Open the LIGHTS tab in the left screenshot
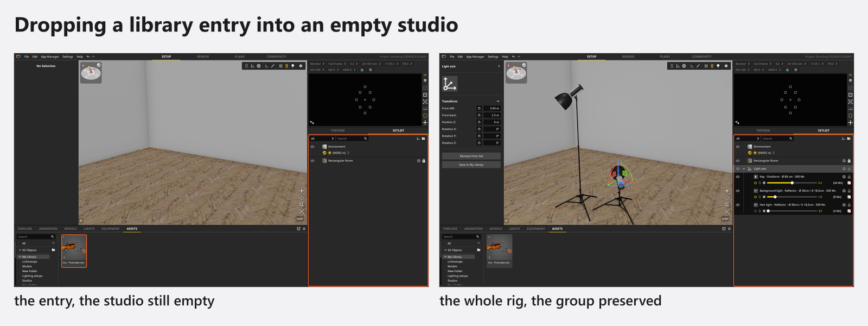The image size is (868, 326). click(x=89, y=229)
